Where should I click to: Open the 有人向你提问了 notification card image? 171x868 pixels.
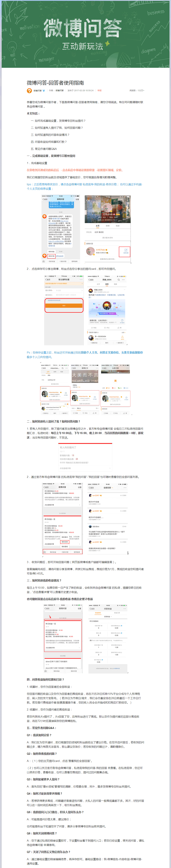coord(85,457)
